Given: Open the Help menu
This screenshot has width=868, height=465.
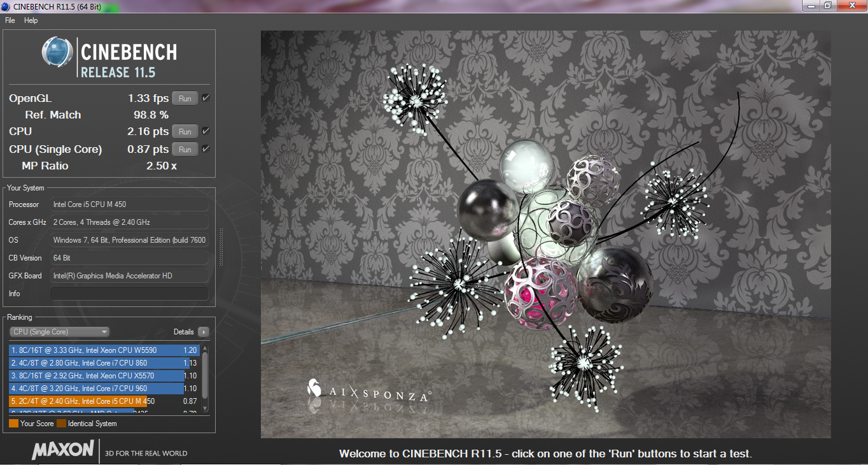Looking at the screenshot, I should pyautogui.click(x=31, y=20).
